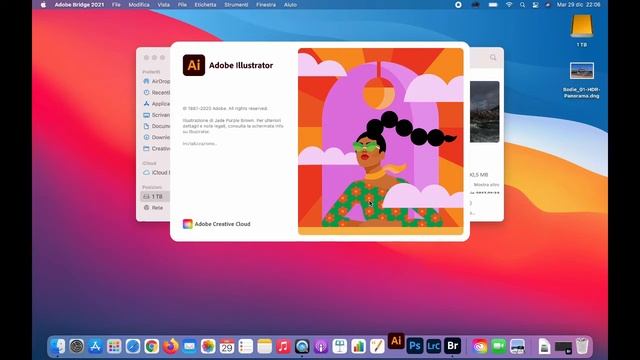Launch Pages from the Dock
Viewport: 640px width, 360px height.
pos(377,347)
